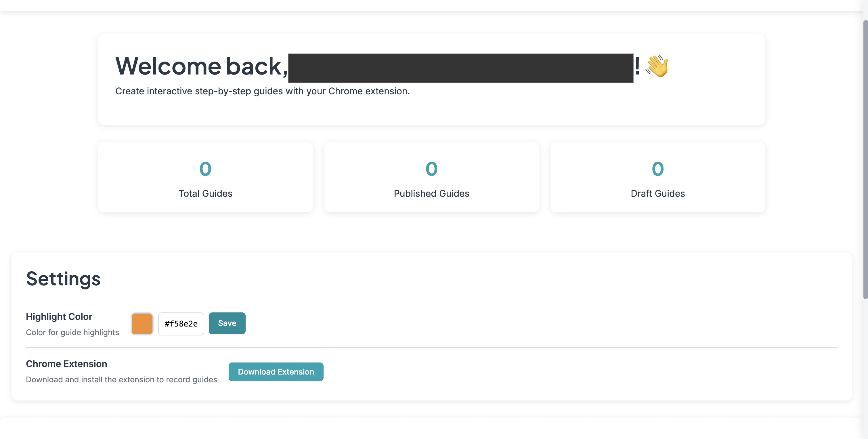Click the Settings section heading
868x439 pixels.
[63, 279]
